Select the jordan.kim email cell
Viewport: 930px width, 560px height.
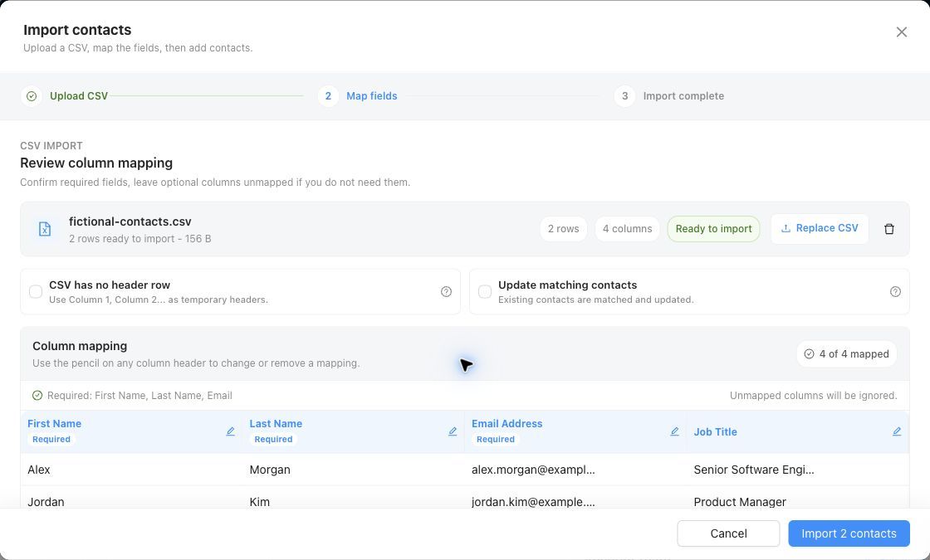coord(575,498)
